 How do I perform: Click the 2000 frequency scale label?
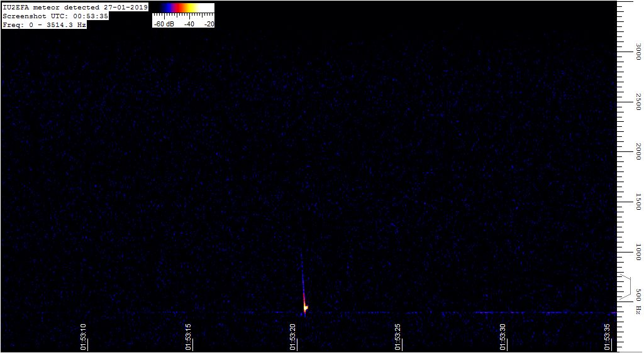(x=638, y=151)
